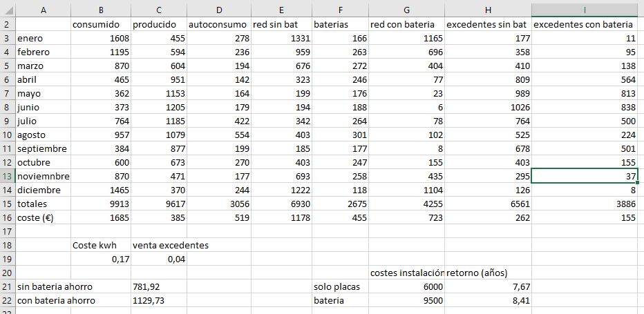The image size is (644, 314).
Task: Select the 'enero' row label cell
Action: 43,39
